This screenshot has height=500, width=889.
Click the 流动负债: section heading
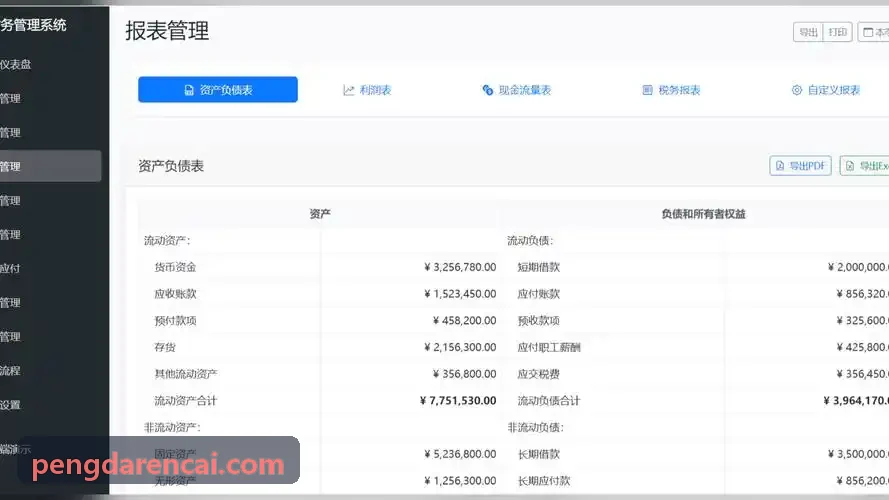(530, 240)
